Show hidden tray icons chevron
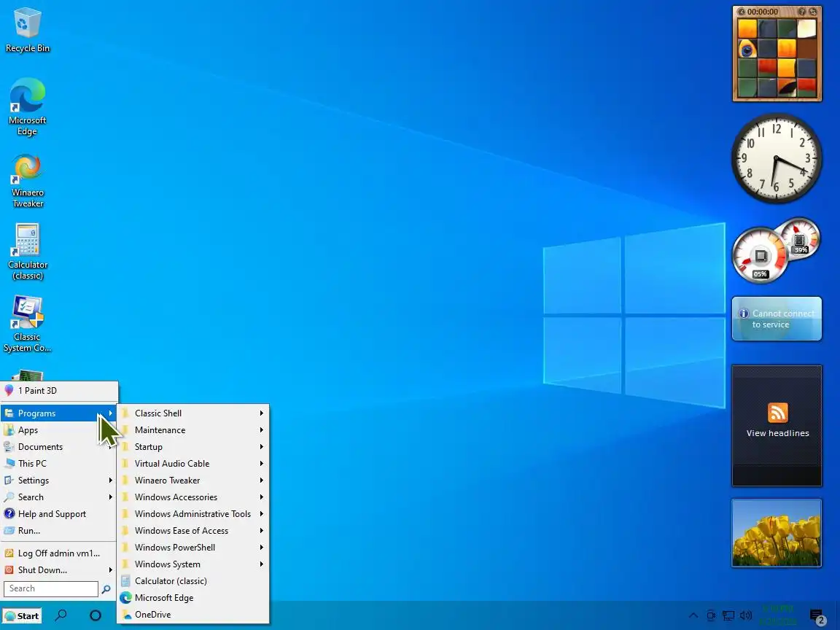Screen dimensions: 840x630 693,615
